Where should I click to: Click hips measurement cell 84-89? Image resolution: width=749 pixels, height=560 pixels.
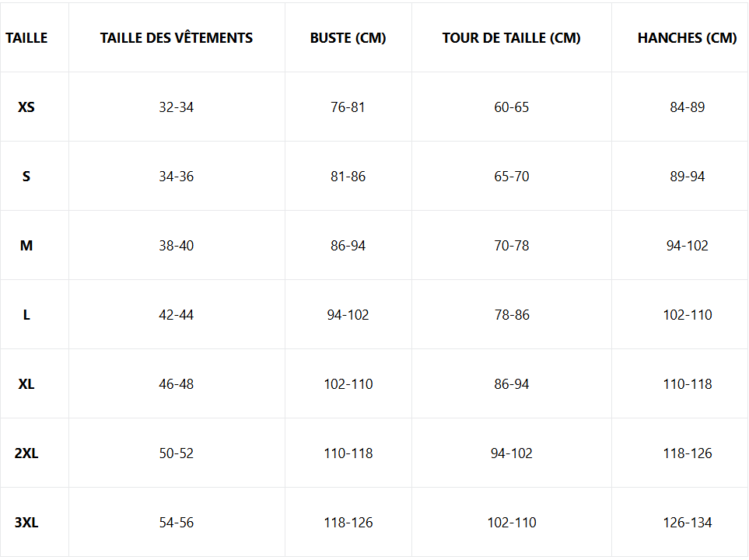click(x=687, y=107)
